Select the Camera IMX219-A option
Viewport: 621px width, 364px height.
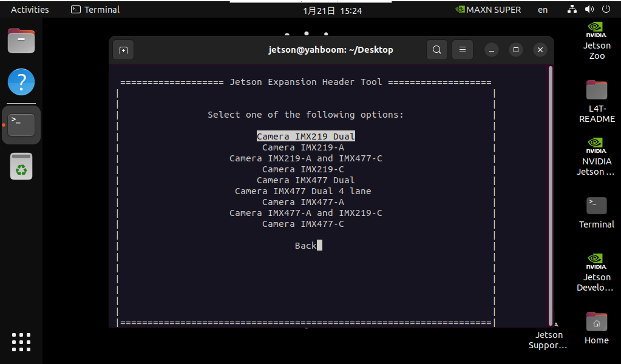coord(303,147)
